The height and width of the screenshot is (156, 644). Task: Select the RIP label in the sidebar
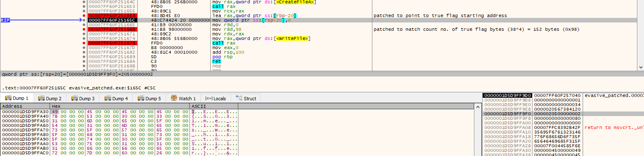pos(5,20)
